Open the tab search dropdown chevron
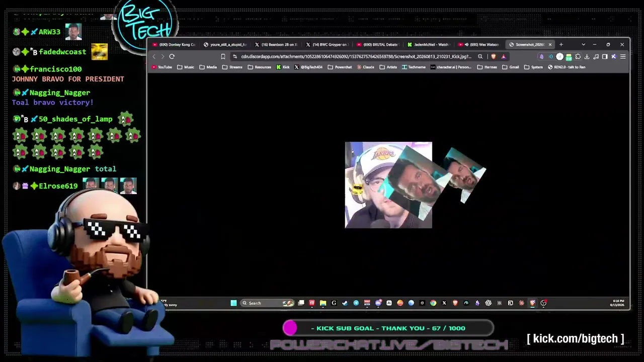The width and height of the screenshot is (644, 362). [x=583, y=45]
